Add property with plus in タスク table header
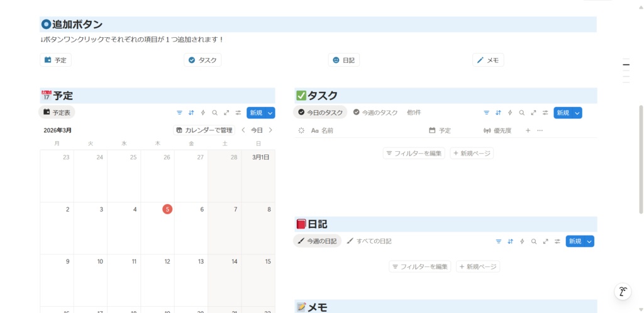The height and width of the screenshot is (313, 644). tap(528, 130)
